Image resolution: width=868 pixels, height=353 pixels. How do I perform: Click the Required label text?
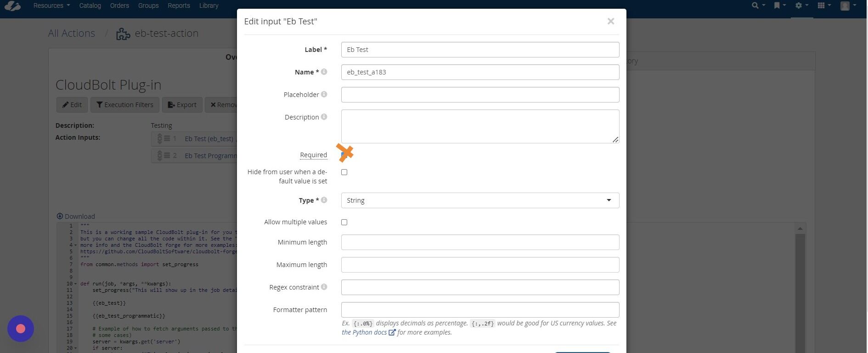click(x=314, y=155)
